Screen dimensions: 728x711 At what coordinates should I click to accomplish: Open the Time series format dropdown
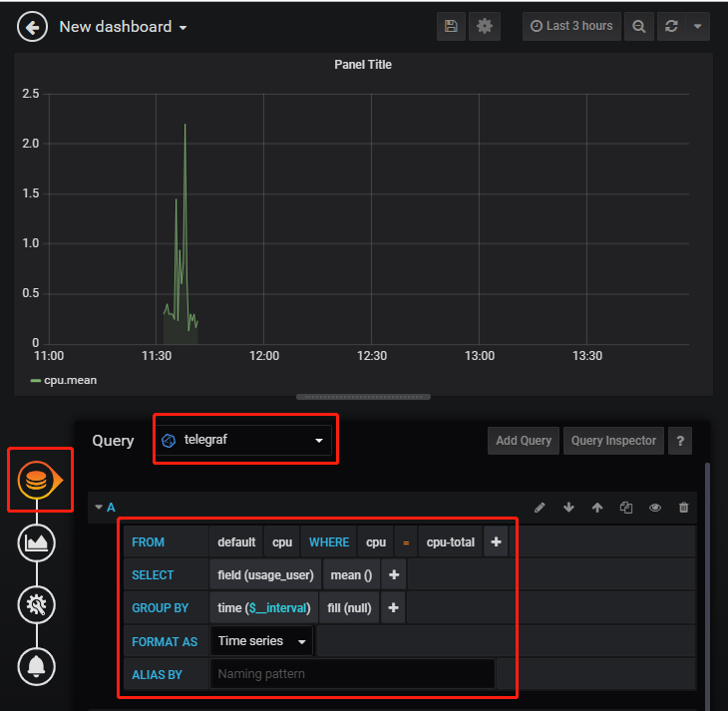[261, 641]
